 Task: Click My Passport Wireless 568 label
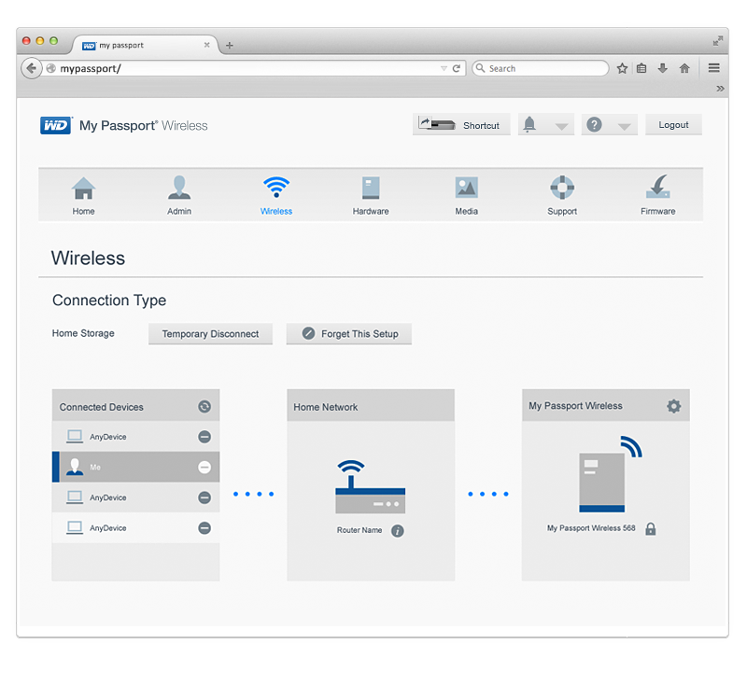pyautogui.click(x=591, y=528)
